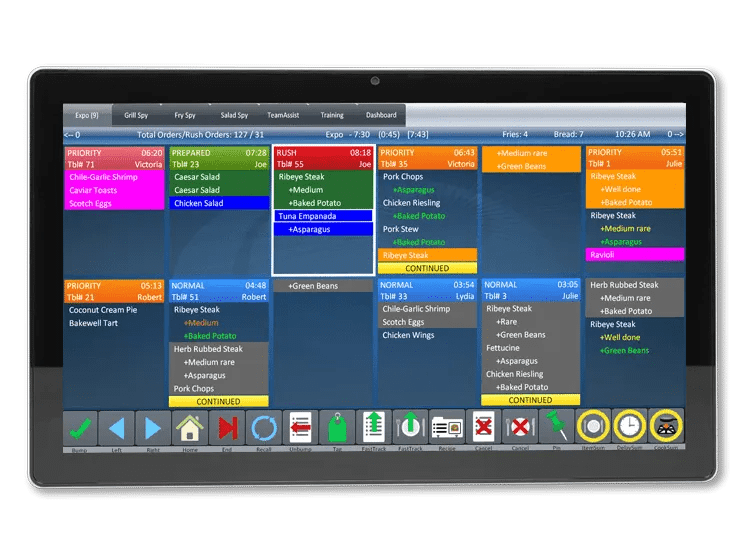Open the Dashboard tab
This screenshot has height=550, width=740.
click(x=381, y=115)
